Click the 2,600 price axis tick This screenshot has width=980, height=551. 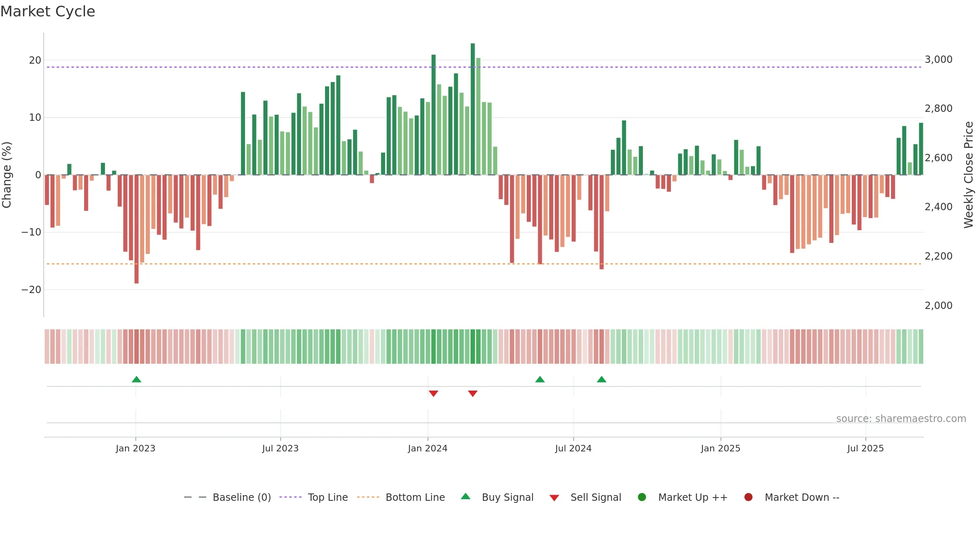coord(939,158)
